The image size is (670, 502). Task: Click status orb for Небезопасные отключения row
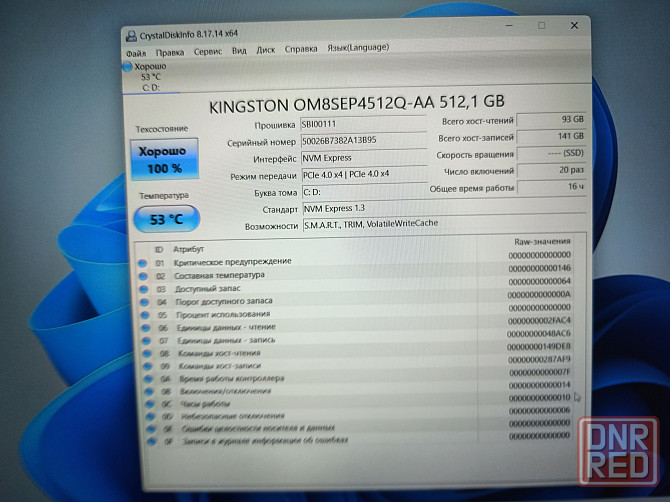(150, 416)
